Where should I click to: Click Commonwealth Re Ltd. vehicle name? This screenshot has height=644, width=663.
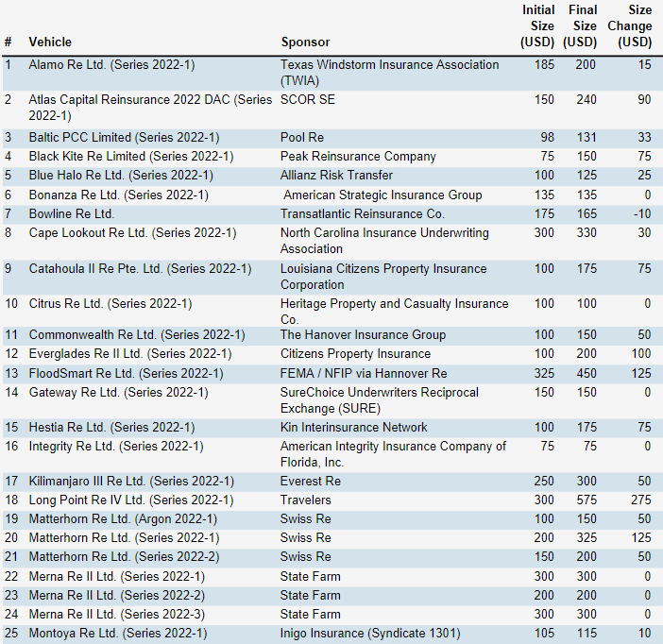pyautogui.click(x=137, y=335)
